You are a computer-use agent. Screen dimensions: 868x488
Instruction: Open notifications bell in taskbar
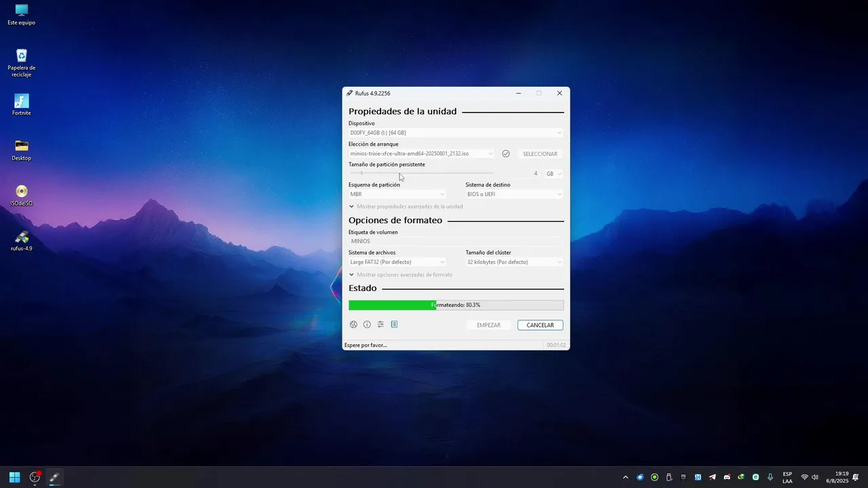(x=856, y=477)
